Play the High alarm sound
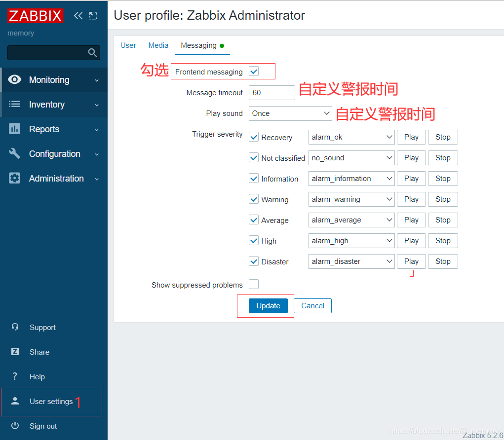 click(x=411, y=241)
